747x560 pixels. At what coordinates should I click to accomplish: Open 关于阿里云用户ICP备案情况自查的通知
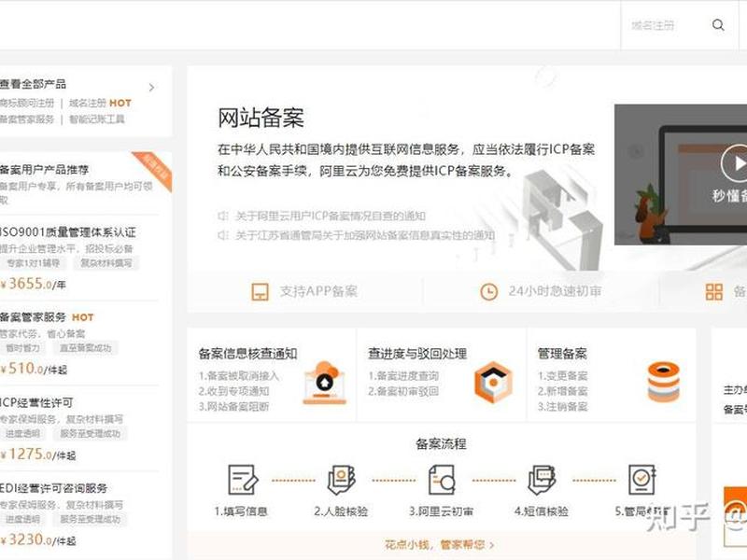click(x=331, y=217)
